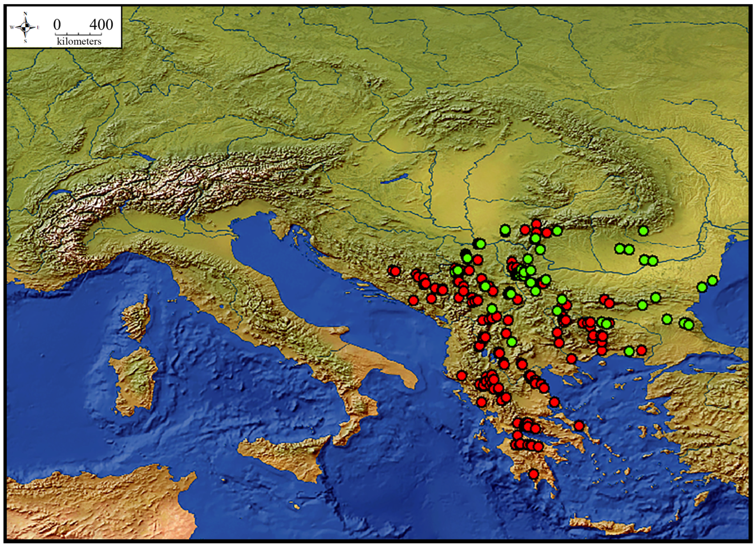Click green dot left of easternmost Thrace red dot
756x547 pixels.
point(629,351)
